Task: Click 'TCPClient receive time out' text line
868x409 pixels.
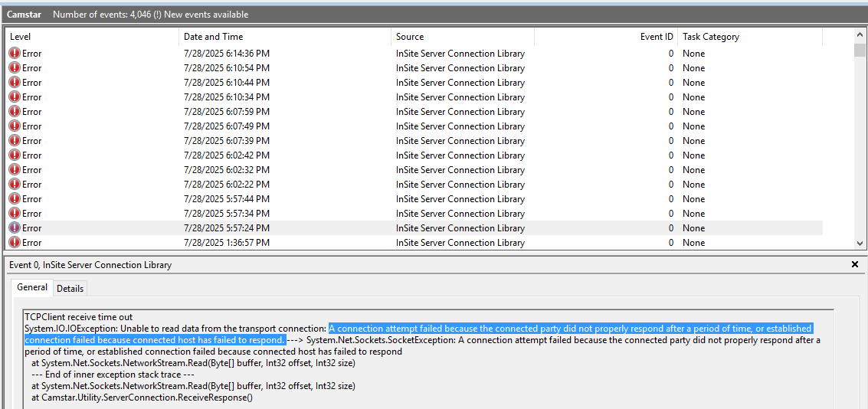Action: click(79, 317)
